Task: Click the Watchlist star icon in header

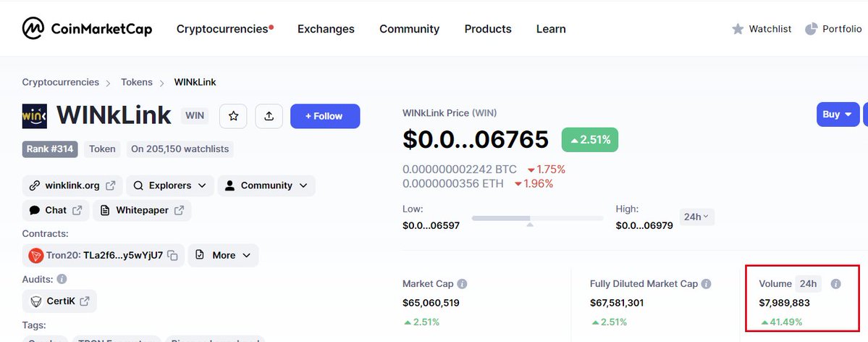Action: [738, 29]
